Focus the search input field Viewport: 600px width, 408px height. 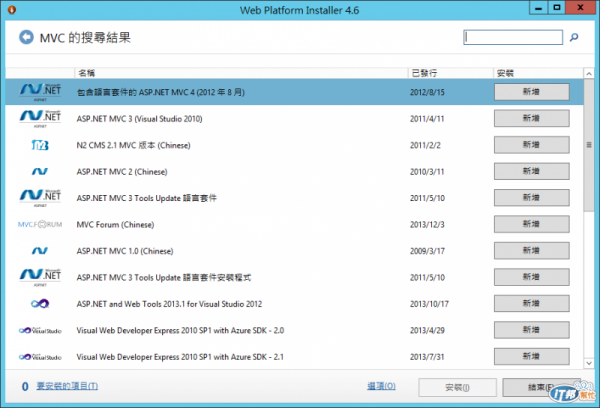click(x=513, y=37)
